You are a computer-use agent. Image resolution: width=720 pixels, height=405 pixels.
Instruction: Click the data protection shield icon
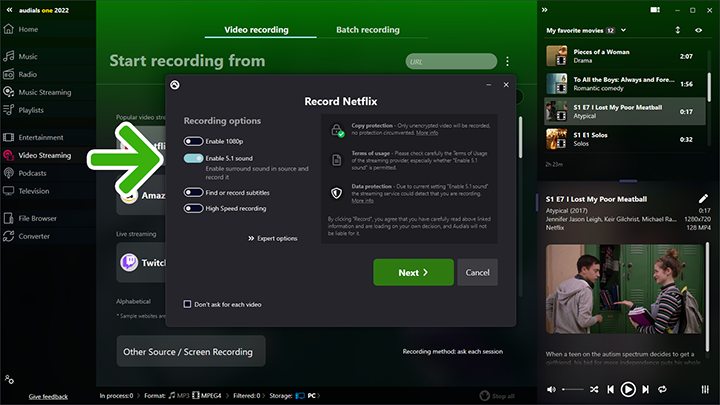coord(337,193)
